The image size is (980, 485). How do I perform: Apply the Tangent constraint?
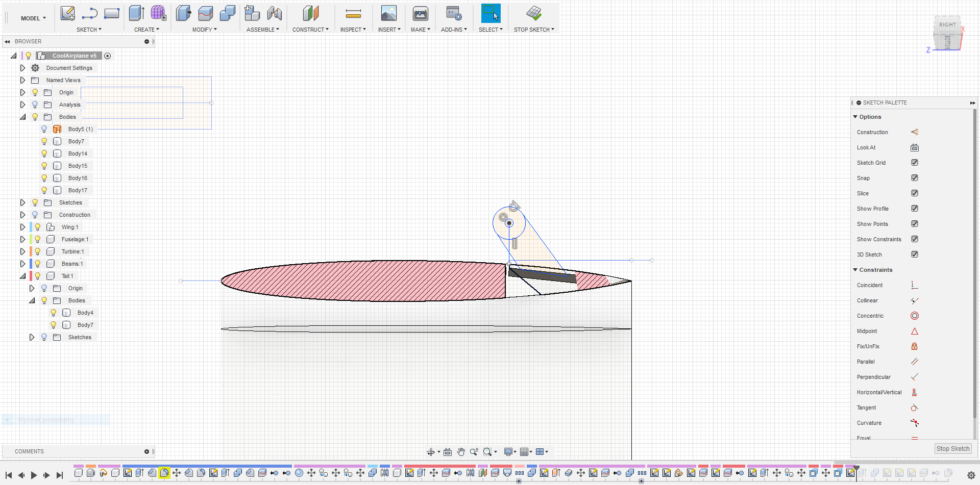pos(915,407)
